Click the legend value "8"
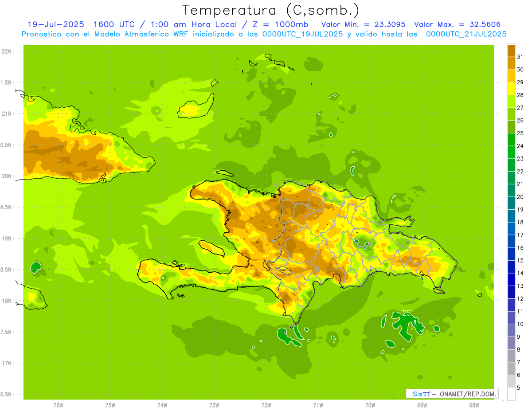The image size is (532, 411). pyautogui.click(x=519, y=349)
